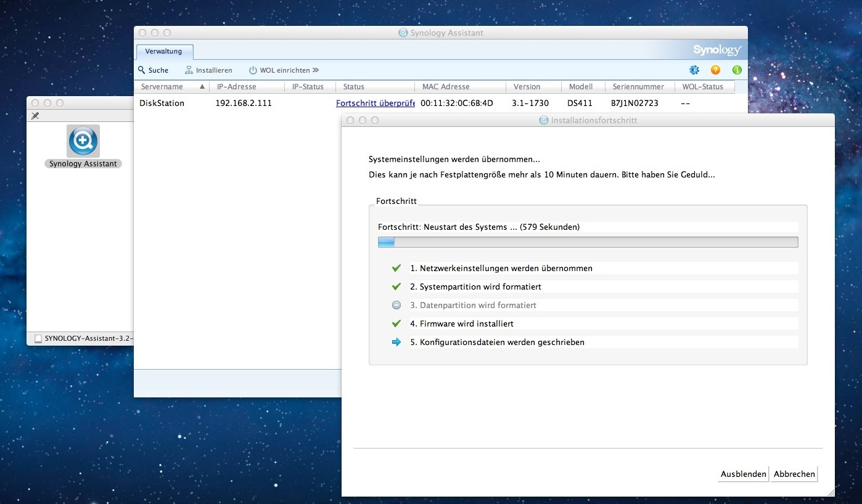Click the grey skipped icon for Datenpartition step
The height and width of the screenshot is (504, 862).
pyautogui.click(x=396, y=305)
